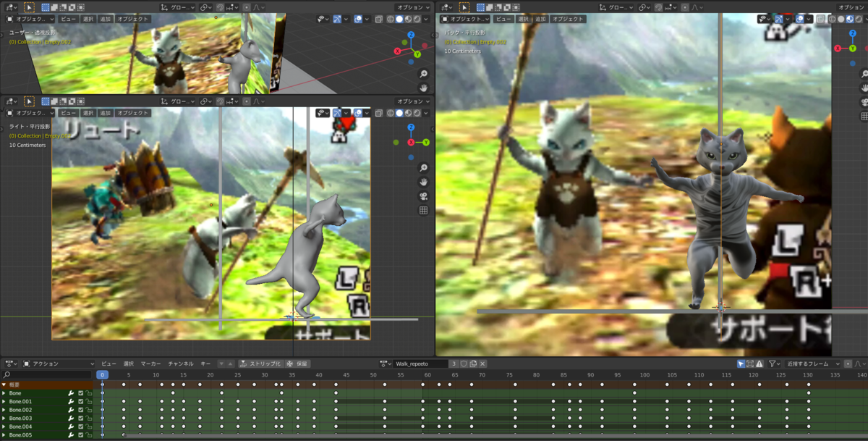The width and height of the screenshot is (868, 441).
Task: Open ビュー menu in perspective viewport
Action: pos(68,19)
